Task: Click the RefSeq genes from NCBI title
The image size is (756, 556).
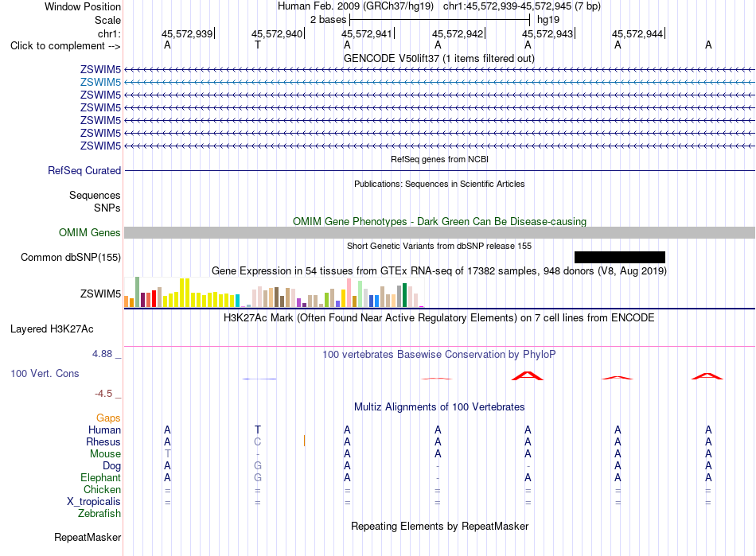Action: click(440, 159)
